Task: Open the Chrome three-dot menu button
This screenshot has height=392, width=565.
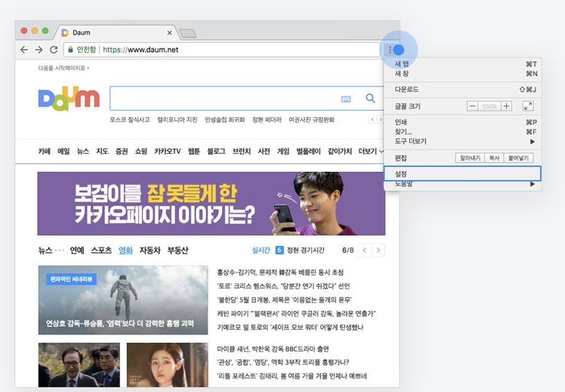Action: click(x=390, y=50)
